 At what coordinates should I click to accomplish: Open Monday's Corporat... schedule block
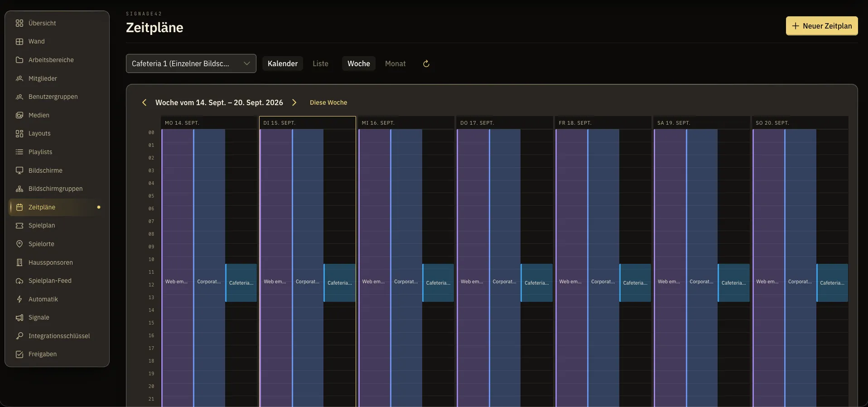tap(209, 268)
